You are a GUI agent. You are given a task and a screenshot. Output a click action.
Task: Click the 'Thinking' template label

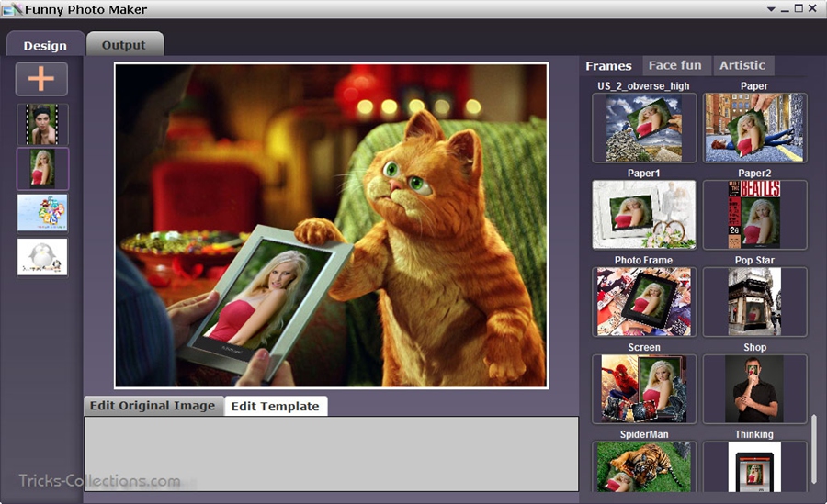click(x=754, y=434)
